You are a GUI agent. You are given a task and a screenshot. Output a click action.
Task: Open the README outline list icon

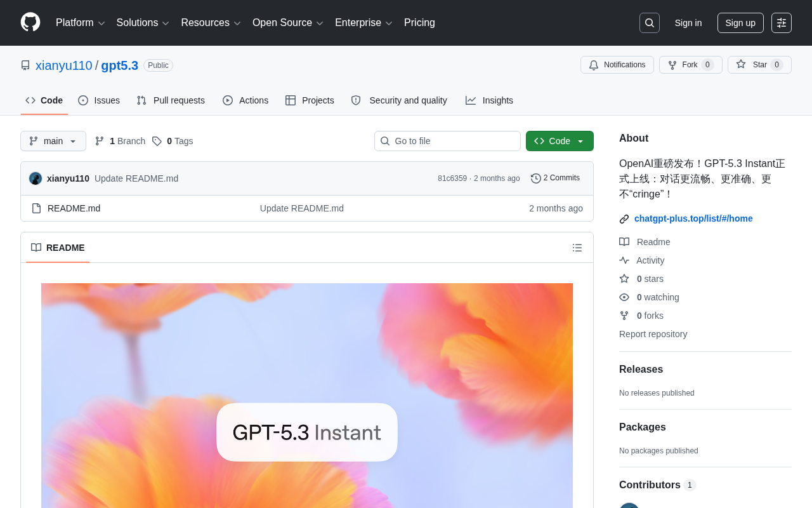(577, 248)
